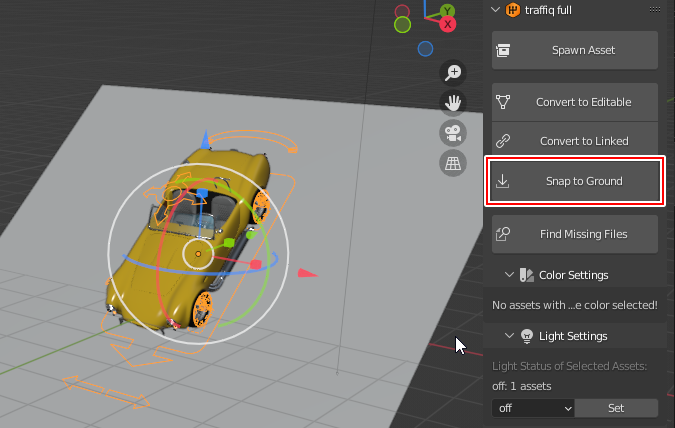The width and height of the screenshot is (675, 428).
Task: Collapse the traffiq full panel
Action: [x=497, y=10]
